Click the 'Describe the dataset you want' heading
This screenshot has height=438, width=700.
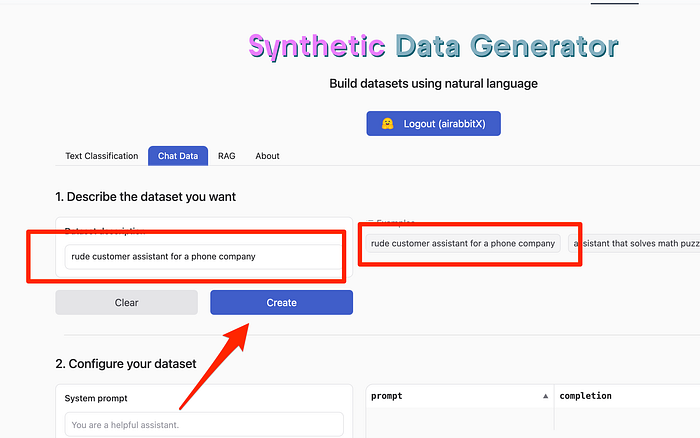145,196
